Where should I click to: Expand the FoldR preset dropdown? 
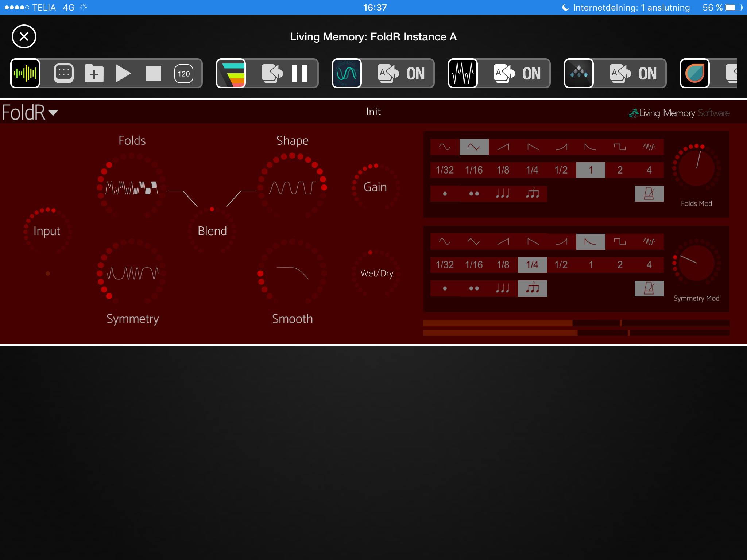coord(30,112)
